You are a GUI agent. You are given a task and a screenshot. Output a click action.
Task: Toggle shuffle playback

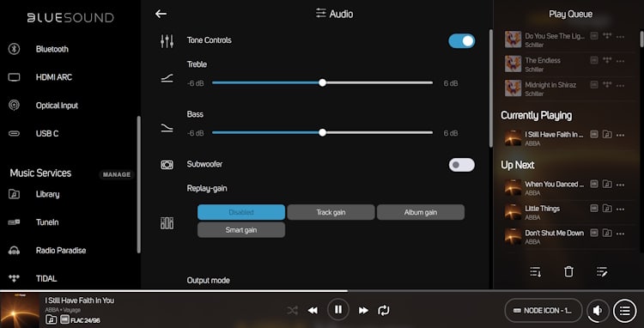pyautogui.click(x=293, y=310)
